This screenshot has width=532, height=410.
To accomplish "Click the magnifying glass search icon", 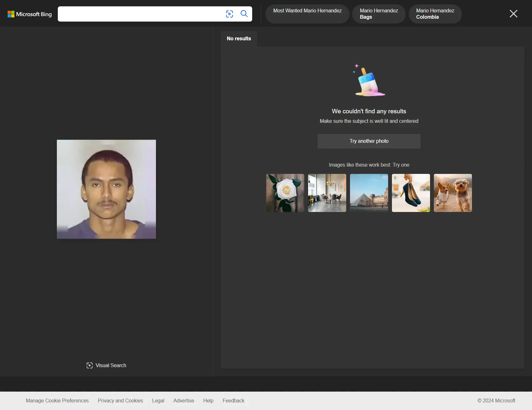I will coord(244,14).
